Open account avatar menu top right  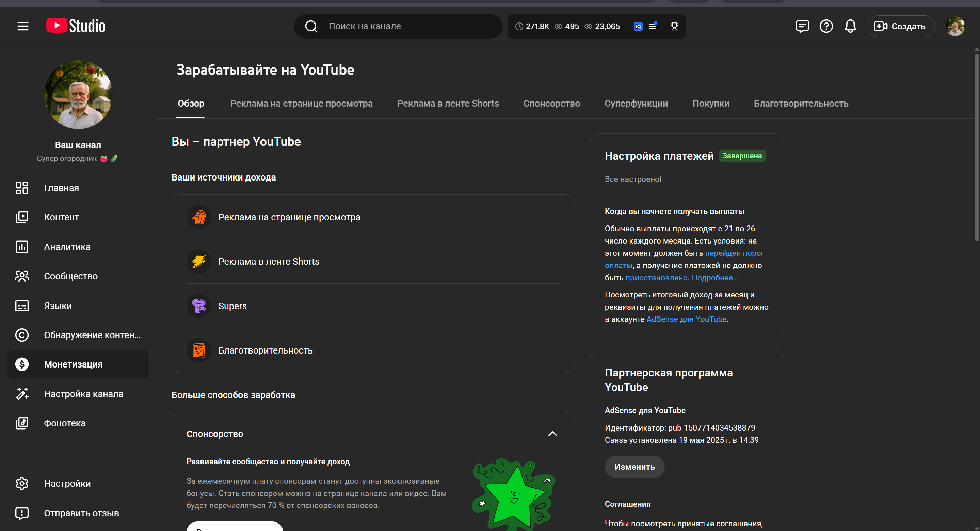[x=954, y=26]
